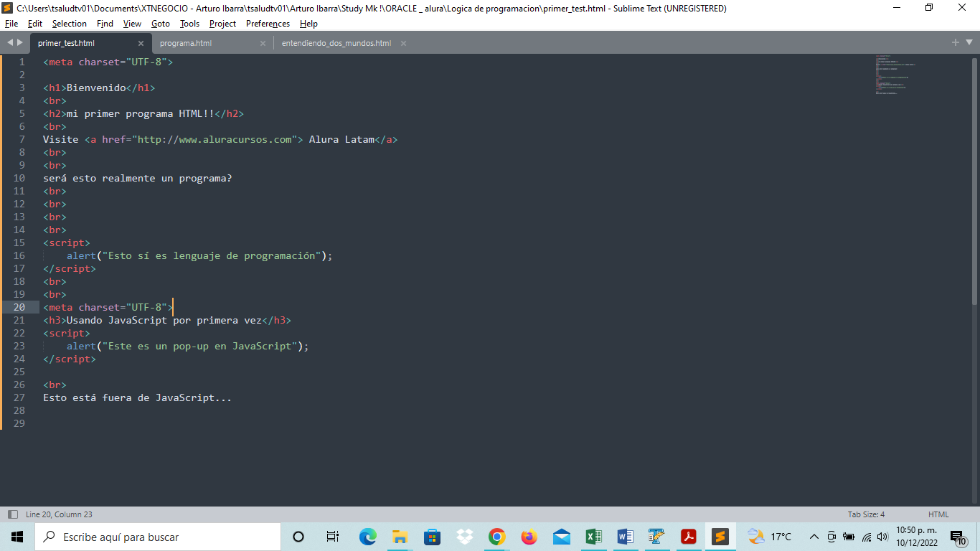Click the Bienvenido heading text on line 3
980x551 pixels.
pyautogui.click(x=96, y=88)
